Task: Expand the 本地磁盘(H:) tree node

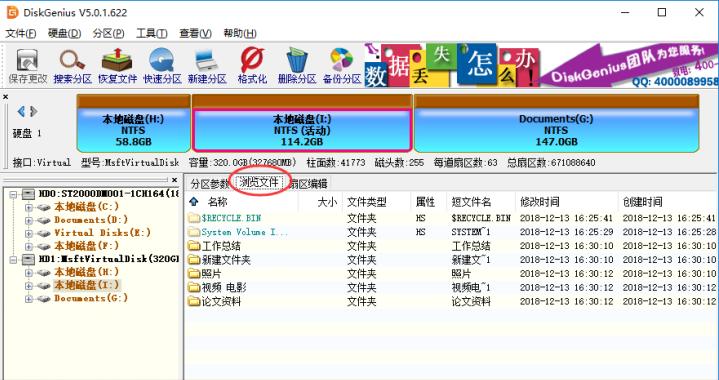Action: [29, 272]
